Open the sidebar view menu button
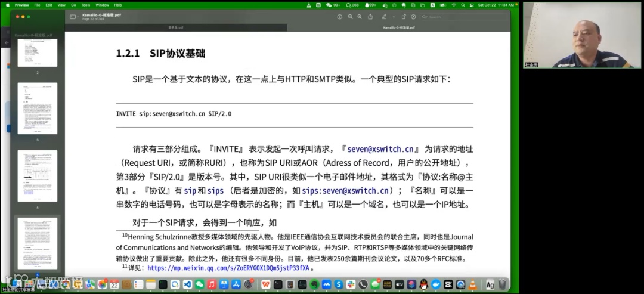Image resolution: width=644 pixels, height=294 pixels. (x=75, y=17)
